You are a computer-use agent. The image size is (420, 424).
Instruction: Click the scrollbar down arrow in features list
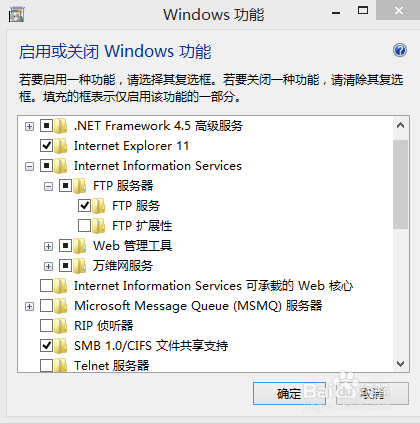400,364
